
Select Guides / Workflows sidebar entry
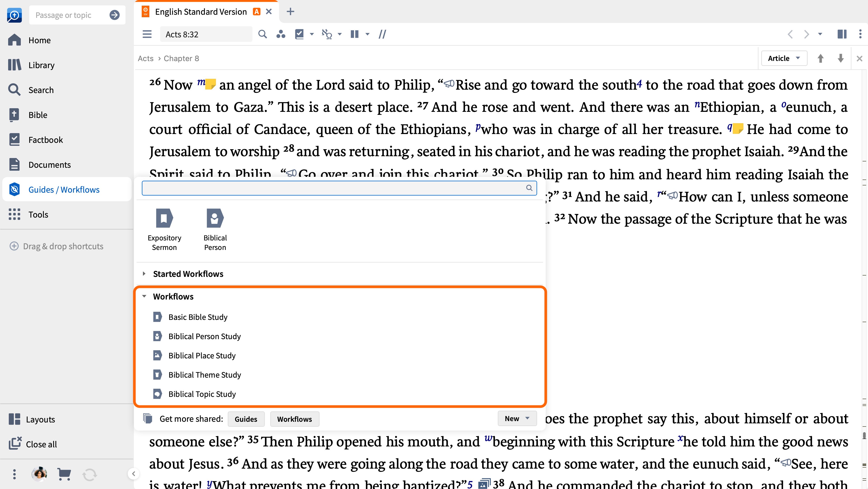[67, 189]
